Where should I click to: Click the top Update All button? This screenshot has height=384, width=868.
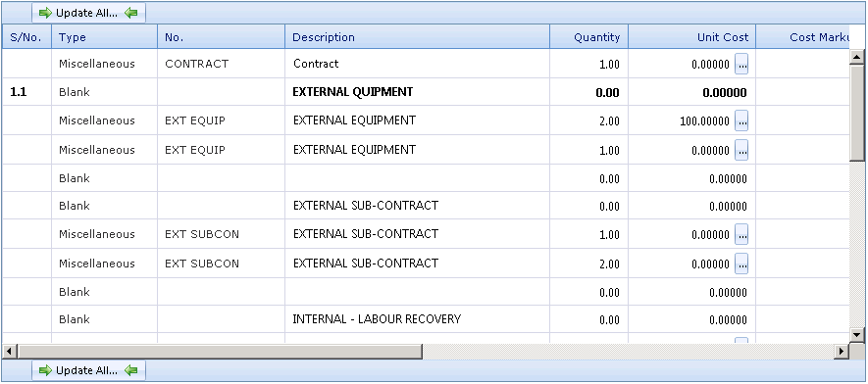click(88, 13)
